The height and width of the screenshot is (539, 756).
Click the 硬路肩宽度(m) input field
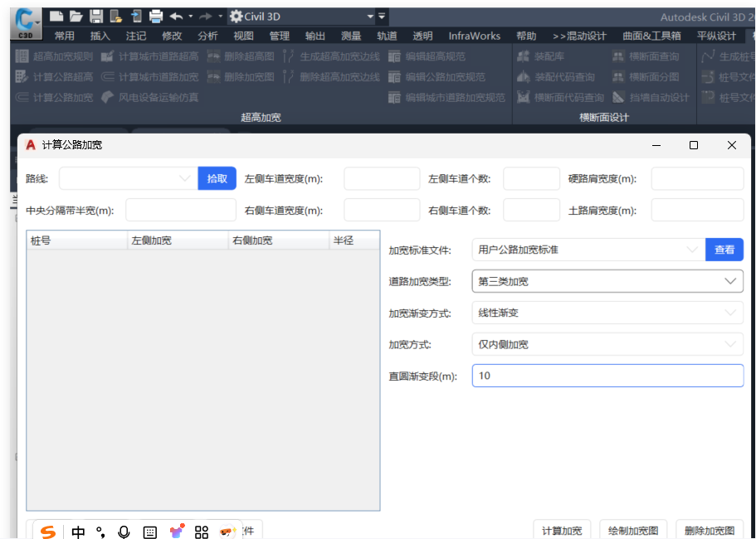[697, 179]
